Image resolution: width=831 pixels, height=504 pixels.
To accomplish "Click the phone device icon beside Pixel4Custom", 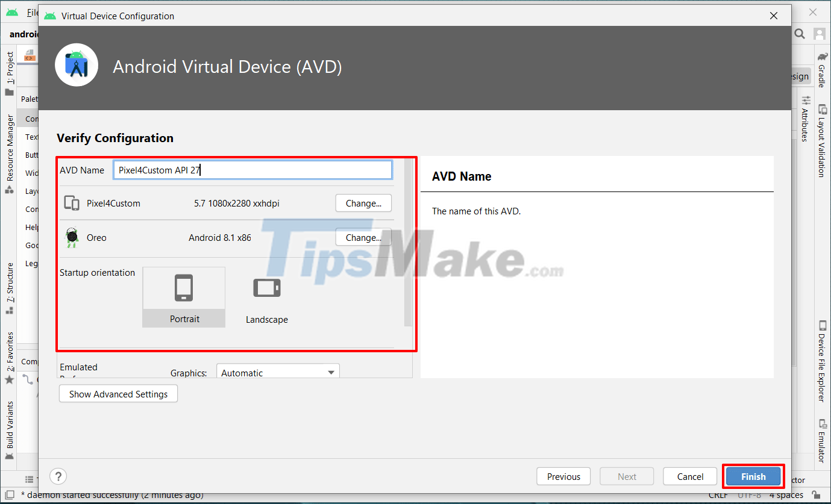I will click(72, 203).
